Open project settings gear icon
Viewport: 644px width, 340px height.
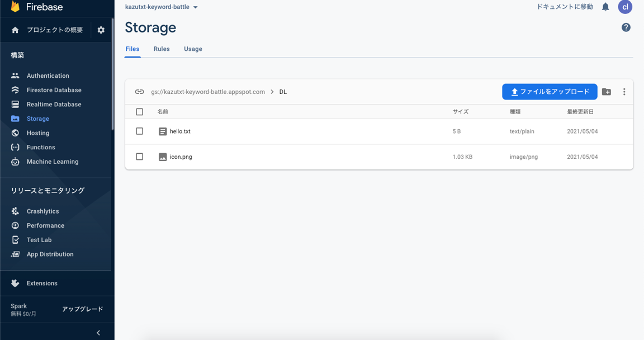click(101, 30)
